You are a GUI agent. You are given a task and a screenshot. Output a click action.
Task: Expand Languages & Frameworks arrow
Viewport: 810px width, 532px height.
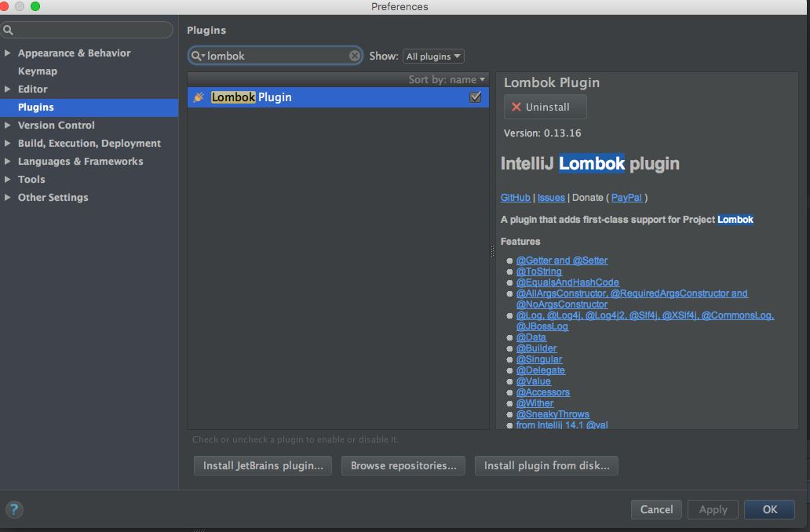[x=7, y=161]
